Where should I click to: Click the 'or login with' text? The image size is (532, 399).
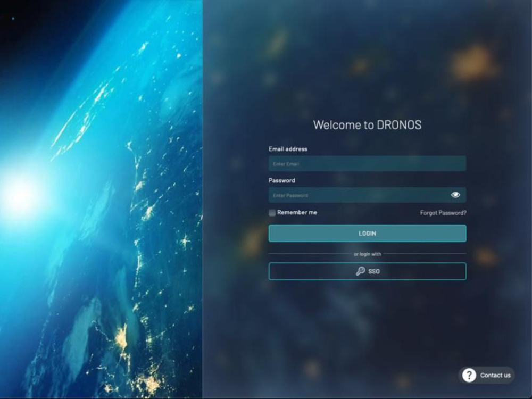click(367, 254)
